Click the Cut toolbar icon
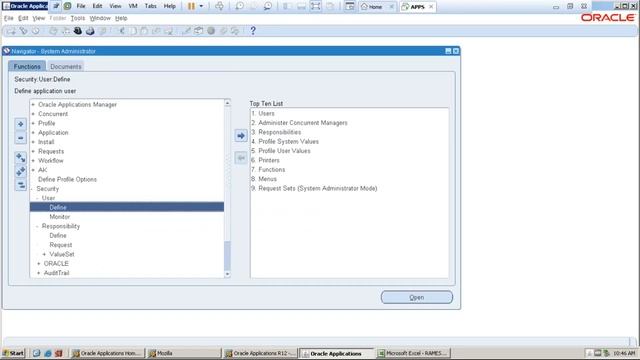 click(x=121, y=31)
